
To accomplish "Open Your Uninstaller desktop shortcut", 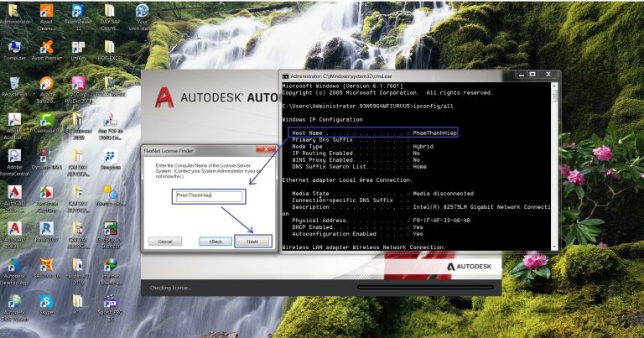I will (x=141, y=18).
